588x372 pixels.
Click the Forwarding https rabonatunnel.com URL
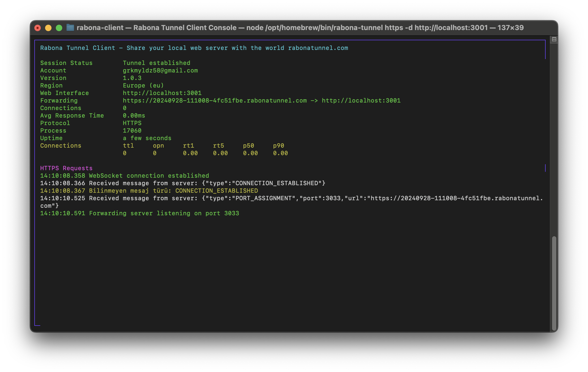pos(215,101)
